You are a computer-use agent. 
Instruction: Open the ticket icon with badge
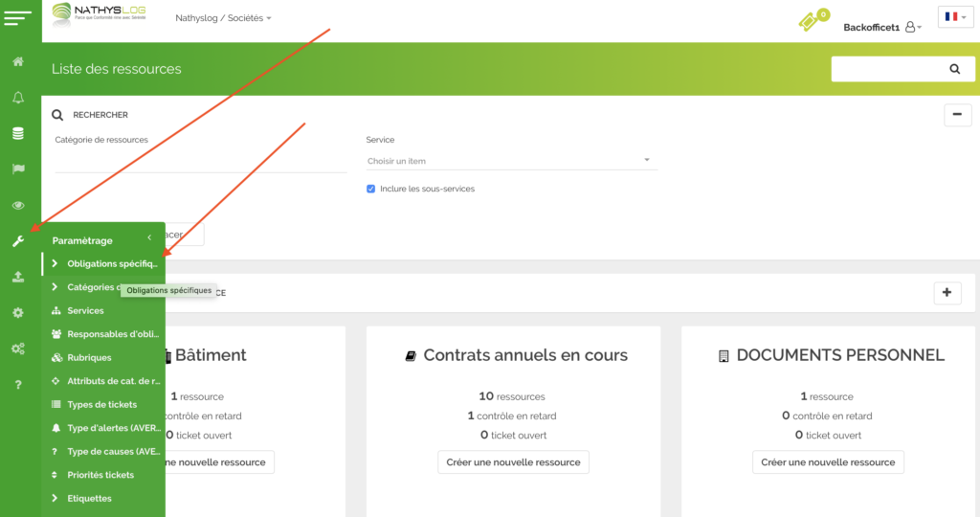[812, 21]
